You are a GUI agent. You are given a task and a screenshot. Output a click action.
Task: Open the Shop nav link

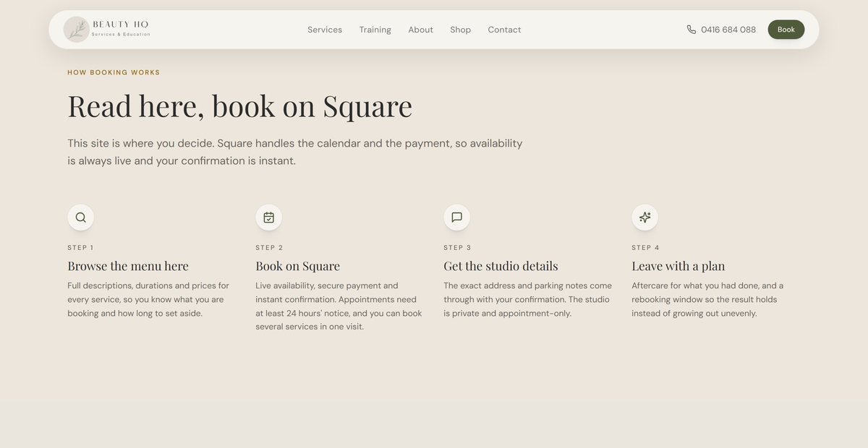point(460,30)
